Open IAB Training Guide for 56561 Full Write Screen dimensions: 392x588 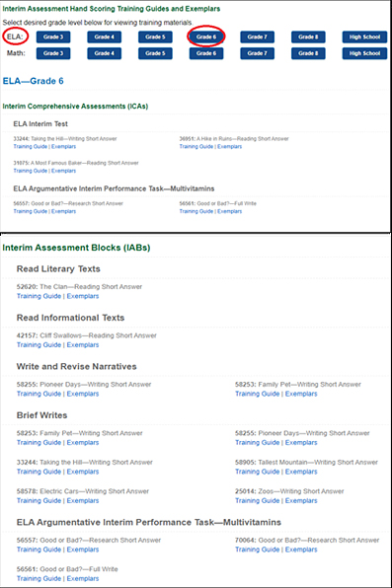pos(39,578)
